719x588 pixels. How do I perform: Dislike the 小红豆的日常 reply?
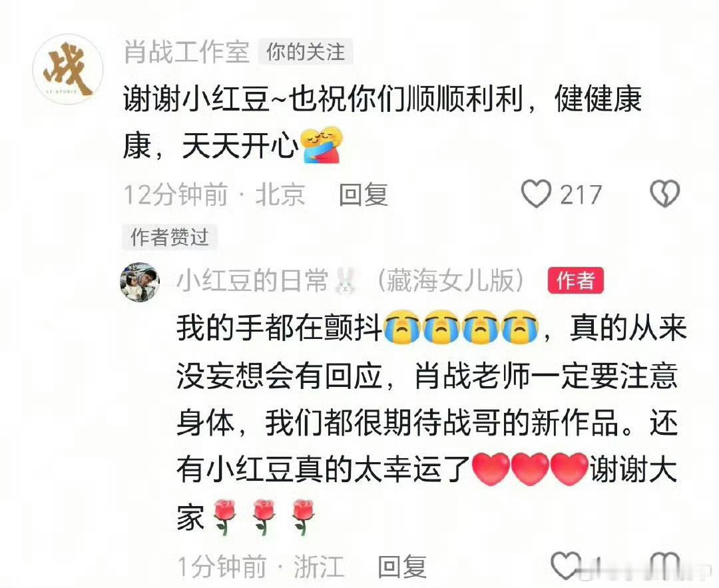pos(665,567)
